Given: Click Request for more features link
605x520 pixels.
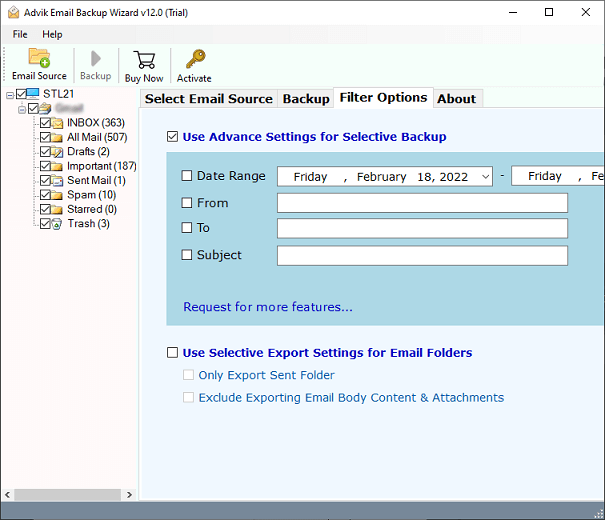Looking at the screenshot, I should click(x=267, y=307).
